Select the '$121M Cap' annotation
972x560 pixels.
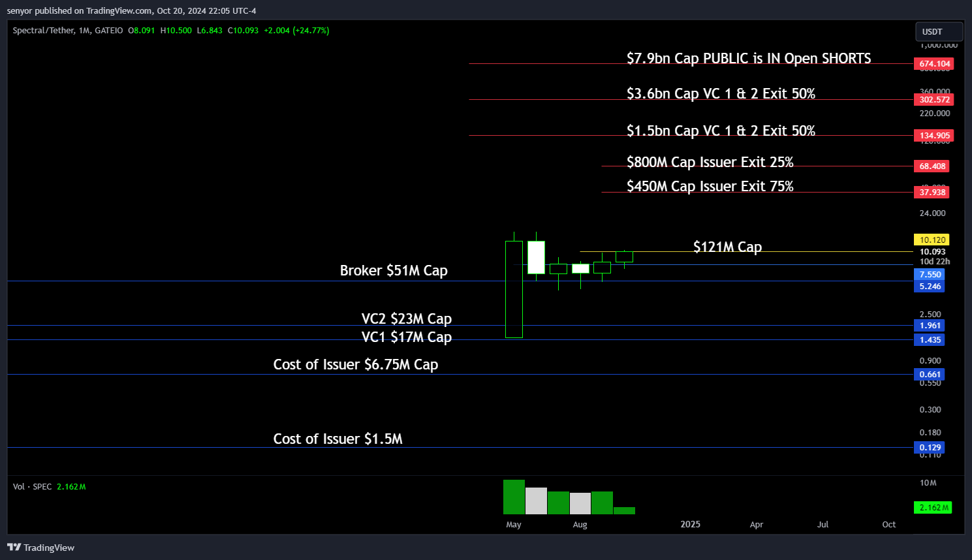point(727,247)
